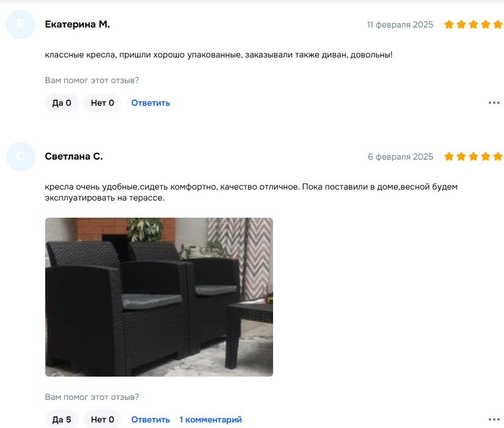Expand the 1 комментарий thread
The image size is (504, 428).
pos(211,419)
